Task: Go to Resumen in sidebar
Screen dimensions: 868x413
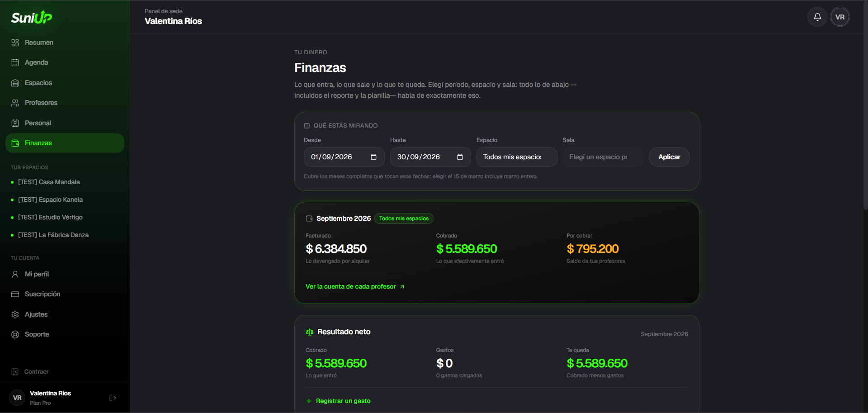Action: click(x=65, y=43)
